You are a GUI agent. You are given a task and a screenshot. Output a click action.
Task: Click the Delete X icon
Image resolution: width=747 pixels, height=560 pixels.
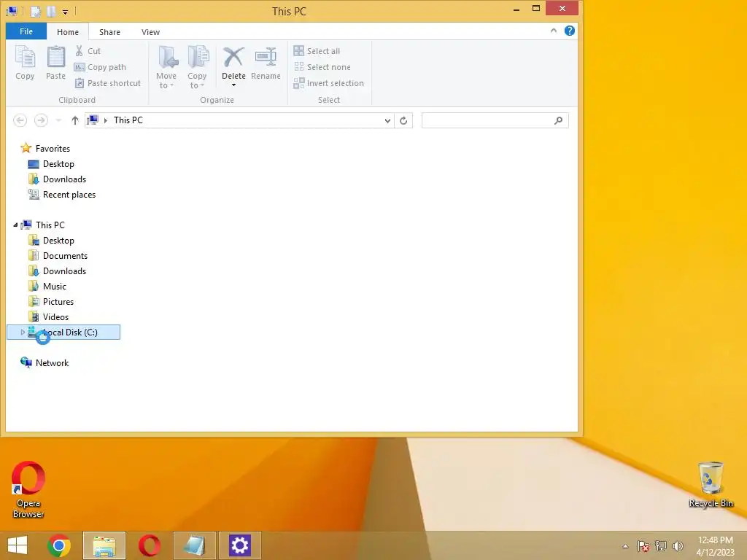click(x=233, y=58)
